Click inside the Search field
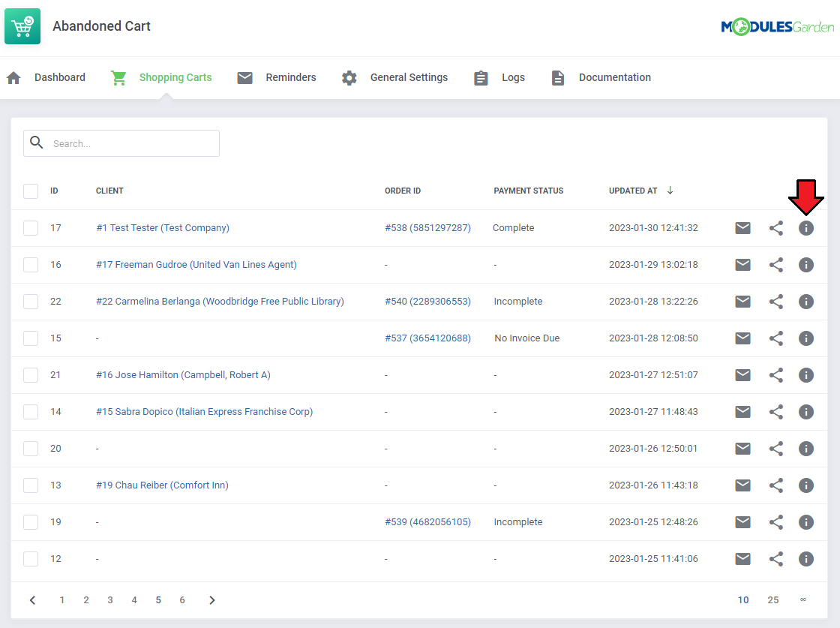Viewport: 840px width, 628px height. (x=121, y=143)
